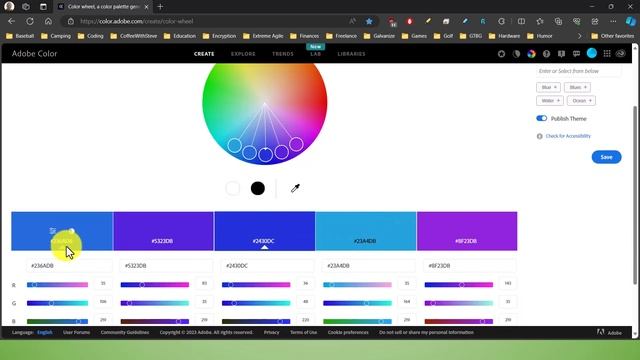The height and width of the screenshot is (360, 640).
Task: Open the Baseball bookmarks folder
Action: tap(20, 36)
